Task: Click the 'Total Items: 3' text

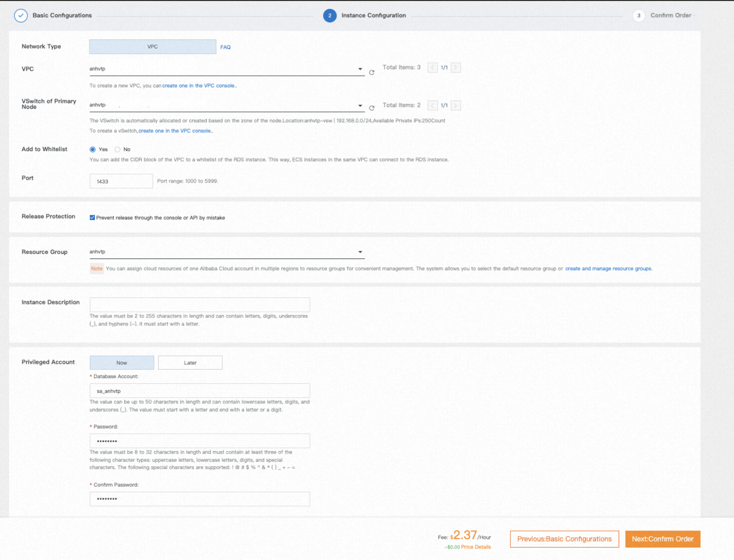Action: coord(401,67)
